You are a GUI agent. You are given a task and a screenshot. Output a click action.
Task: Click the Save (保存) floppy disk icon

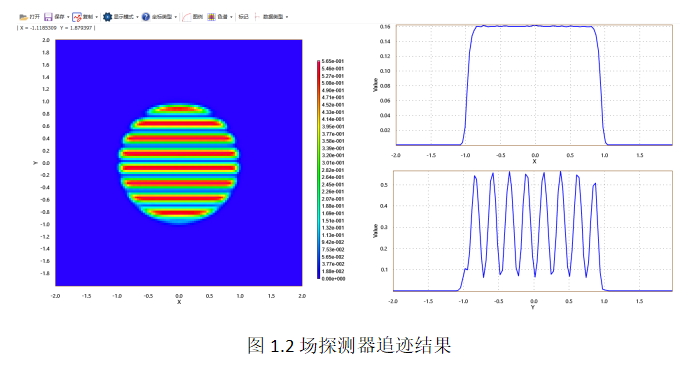click(x=48, y=17)
